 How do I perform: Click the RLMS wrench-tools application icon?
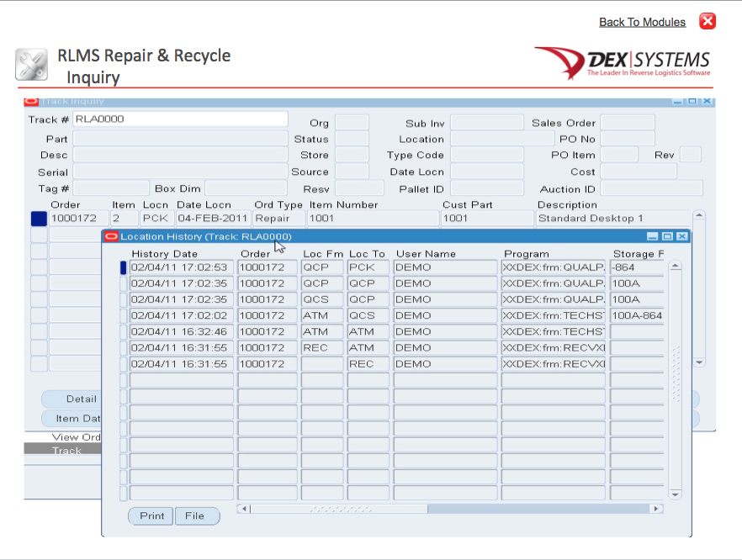click(31, 63)
